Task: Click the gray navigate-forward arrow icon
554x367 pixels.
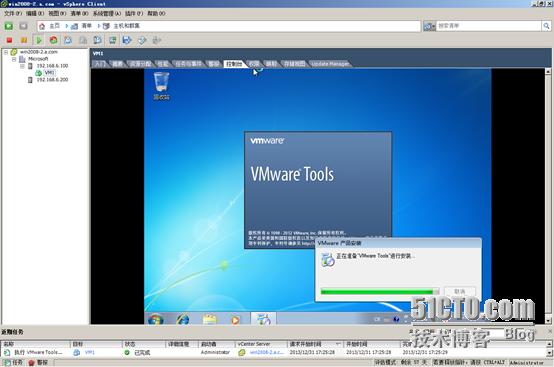Action: (23, 26)
